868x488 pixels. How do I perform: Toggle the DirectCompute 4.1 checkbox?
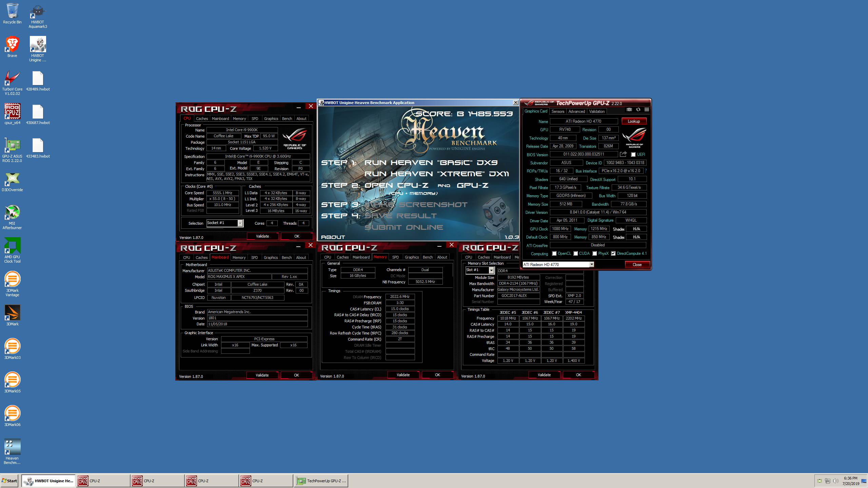pyautogui.click(x=613, y=253)
